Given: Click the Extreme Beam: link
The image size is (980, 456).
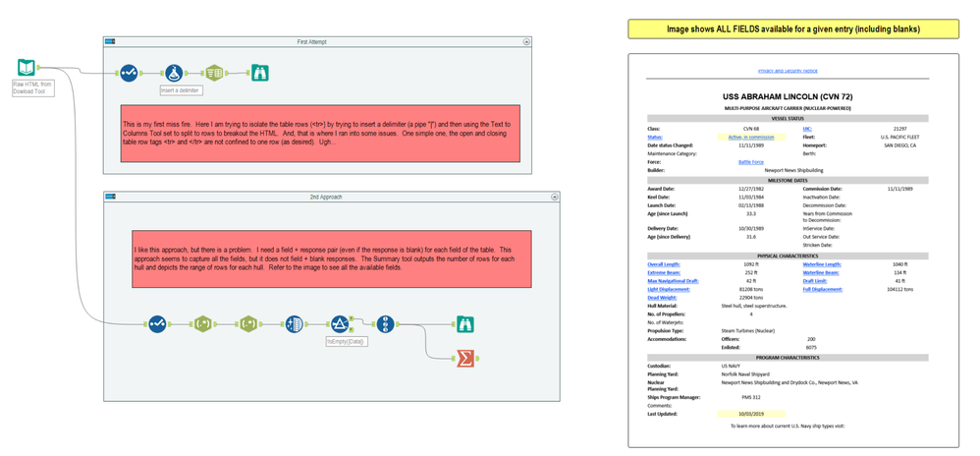Looking at the screenshot, I should point(663,273).
